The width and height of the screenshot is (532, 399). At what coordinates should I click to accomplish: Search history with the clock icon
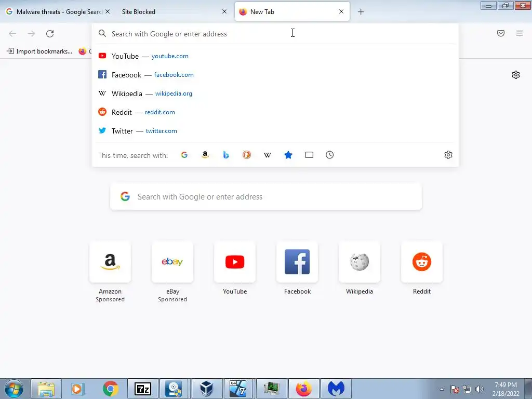pos(329,155)
